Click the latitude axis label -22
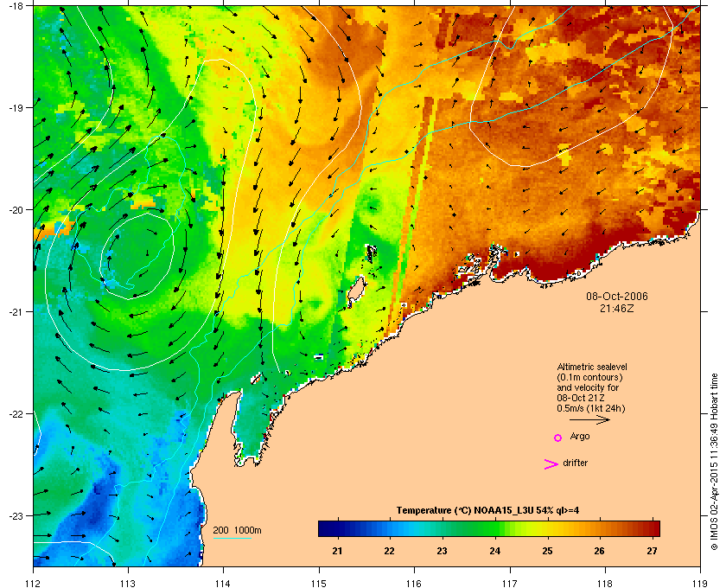 [16, 413]
